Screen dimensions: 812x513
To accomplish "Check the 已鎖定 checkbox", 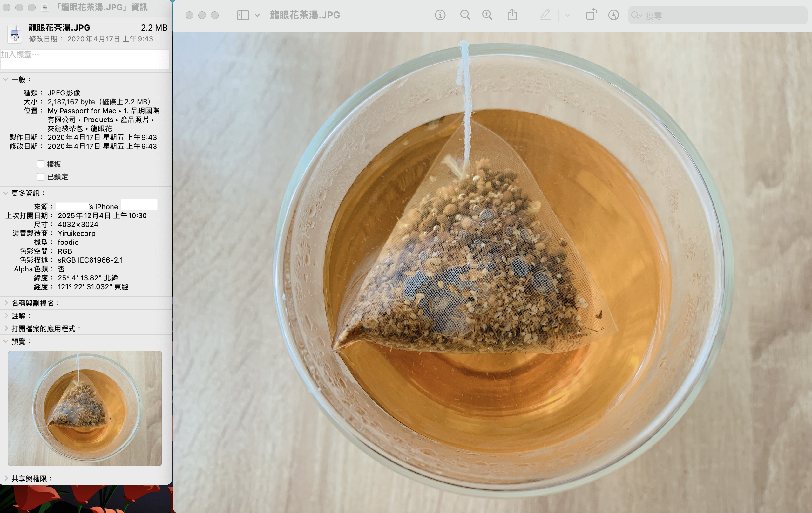I will 40,177.
